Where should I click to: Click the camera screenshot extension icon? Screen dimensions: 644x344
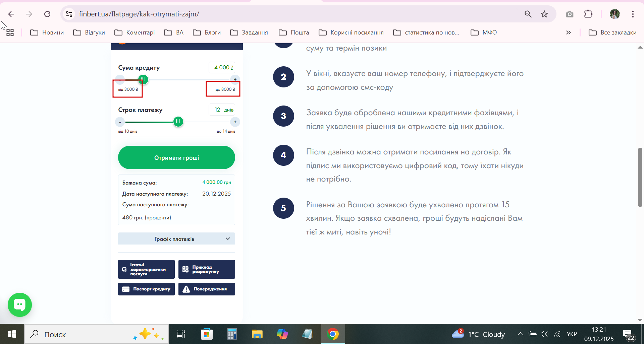click(x=570, y=14)
